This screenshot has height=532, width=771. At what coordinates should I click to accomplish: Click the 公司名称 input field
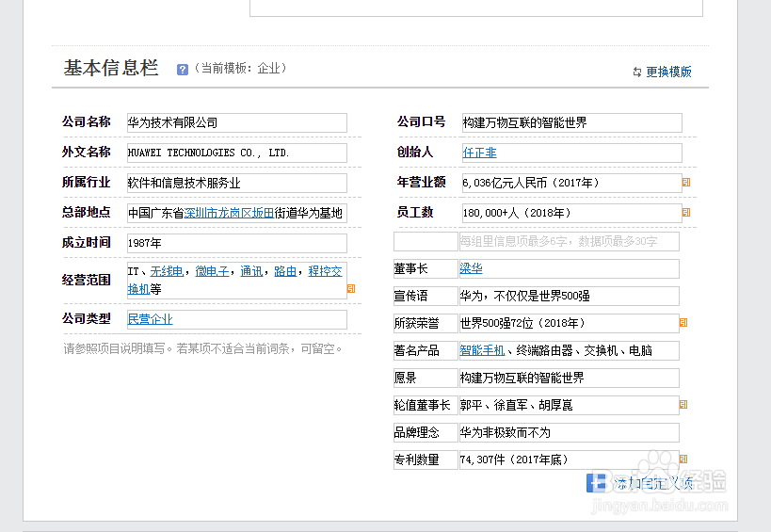tap(237, 123)
